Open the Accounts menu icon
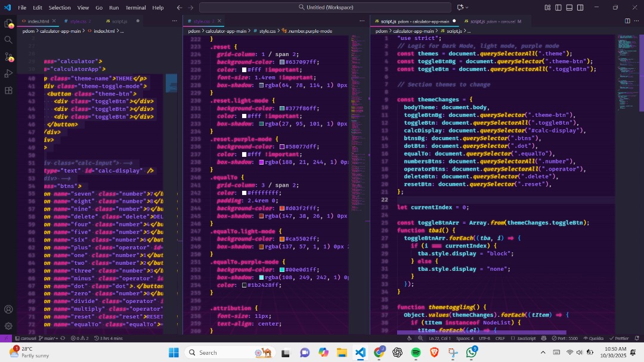644x362 pixels. click(x=8, y=310)
